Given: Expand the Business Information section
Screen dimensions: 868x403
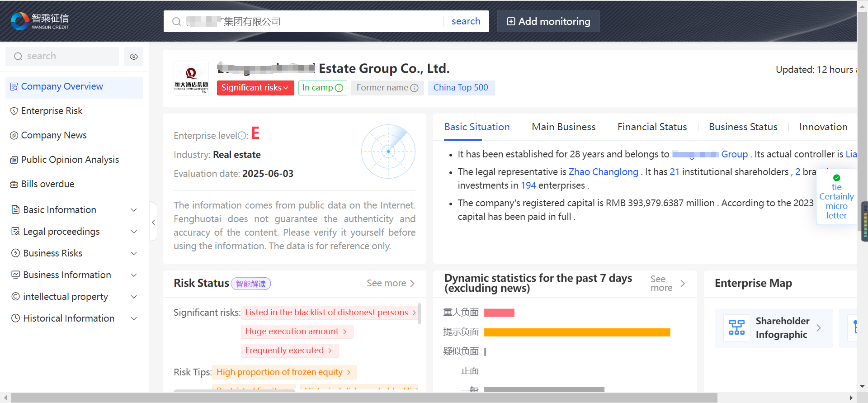Looking at the screenshot, I should click(x=134, y=275).
